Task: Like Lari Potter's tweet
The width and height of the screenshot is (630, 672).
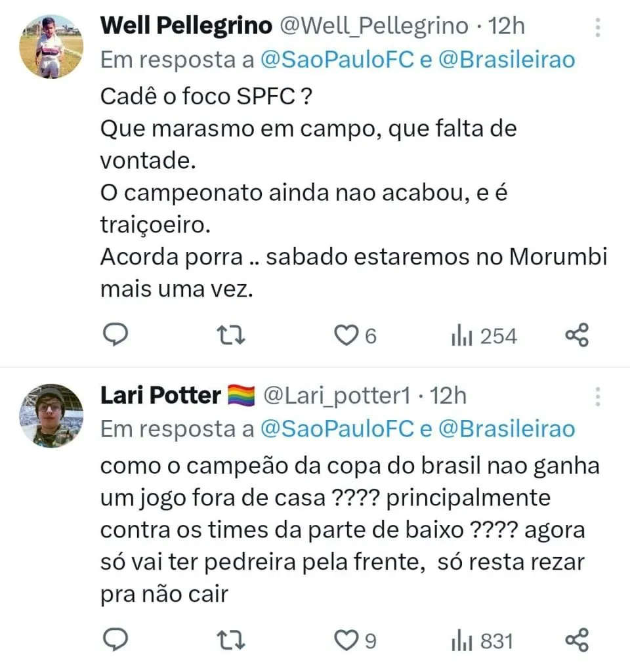Action: [345, 640]
